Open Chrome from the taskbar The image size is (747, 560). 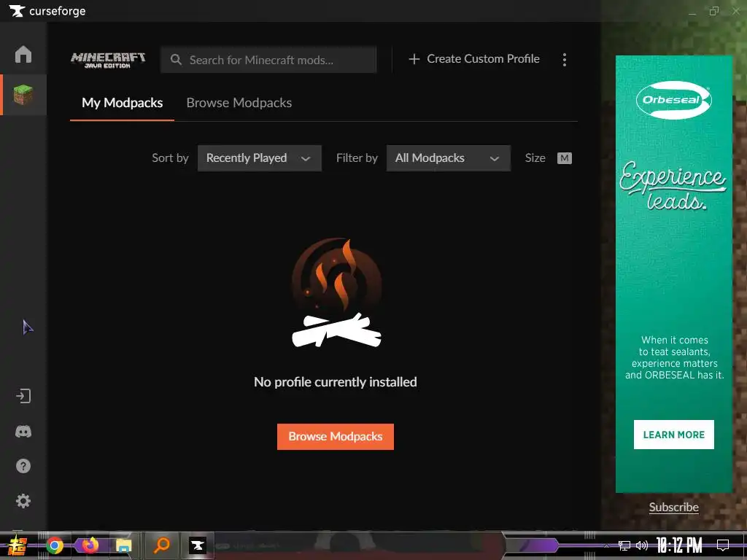pyautogui.click(x=55, y=545)
